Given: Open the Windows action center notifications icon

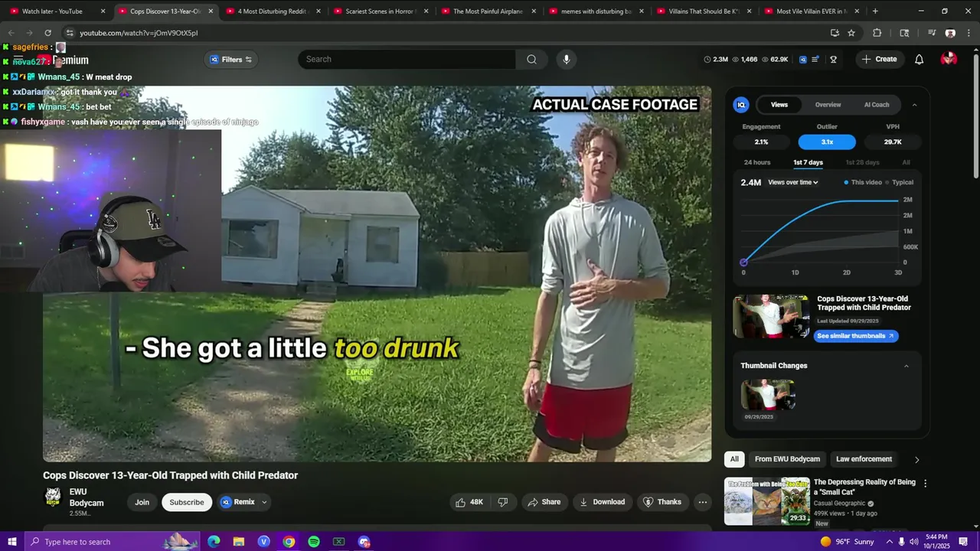Looking at the screenshot, I should (x=963, y=542).
